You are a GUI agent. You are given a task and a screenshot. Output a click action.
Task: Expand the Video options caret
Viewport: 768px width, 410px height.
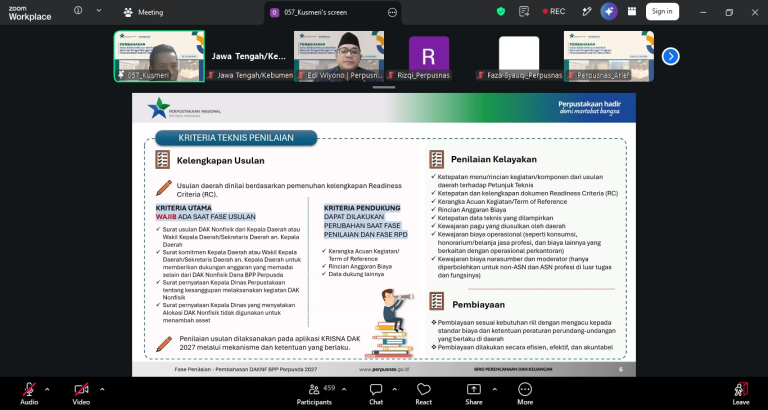click(102, 389)
